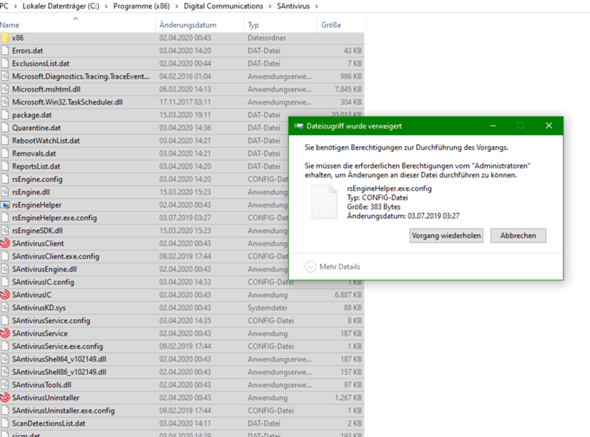Screen dimensions: 590x437
Task: Expand chevron after SAntivirus breadcrumb
Action: (x=316, y=6)
